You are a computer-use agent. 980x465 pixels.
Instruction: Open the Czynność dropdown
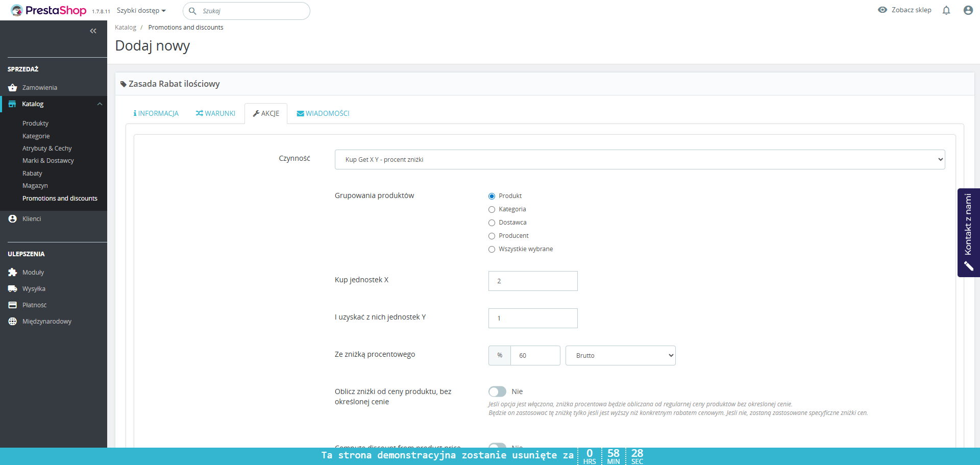[x=640, y=159]
